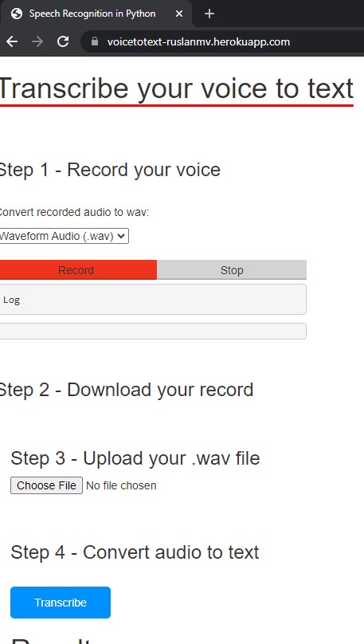
Task: Click the Transcribe your voice to text heading
Action: [177, 88]
